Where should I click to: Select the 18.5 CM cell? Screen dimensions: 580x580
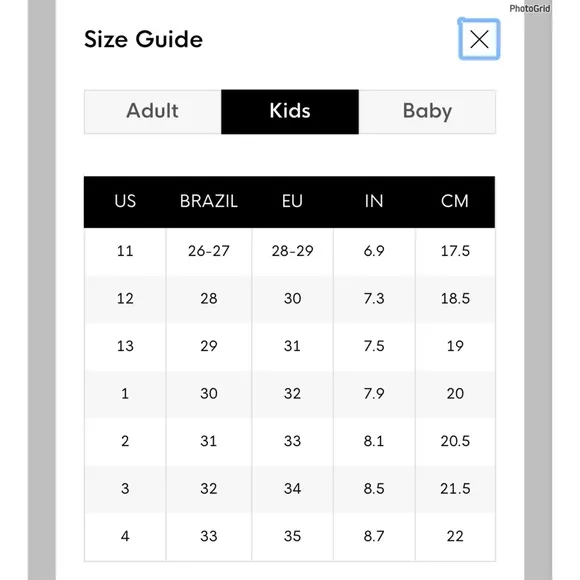click(455, 299)
